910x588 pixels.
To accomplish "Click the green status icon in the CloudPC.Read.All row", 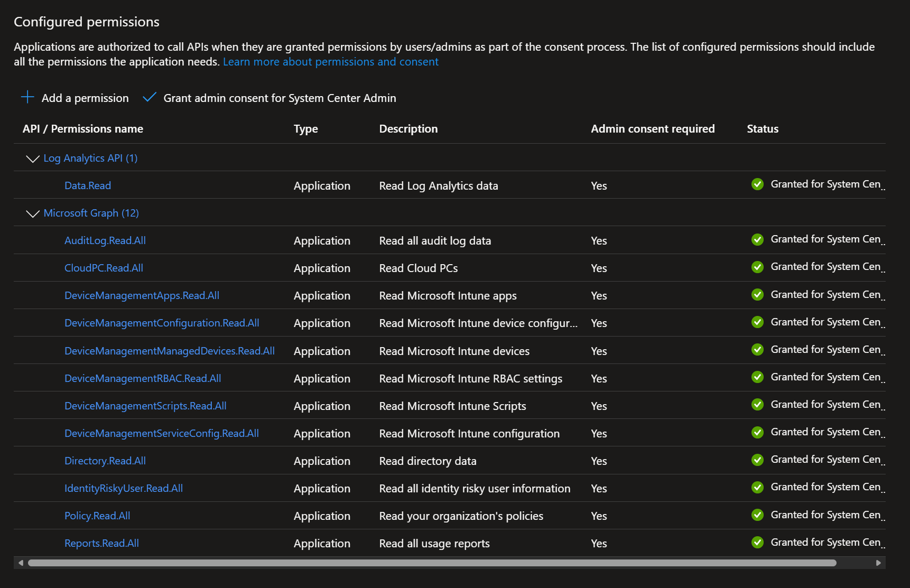I will click(757, 267).
